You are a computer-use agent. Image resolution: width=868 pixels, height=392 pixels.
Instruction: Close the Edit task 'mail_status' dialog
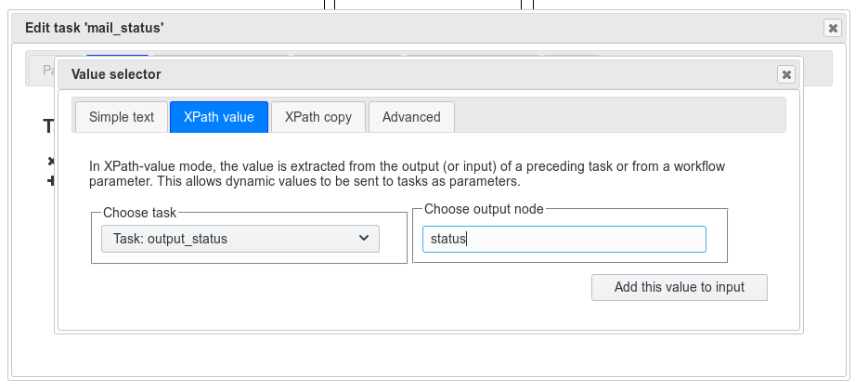pos(833,28)
